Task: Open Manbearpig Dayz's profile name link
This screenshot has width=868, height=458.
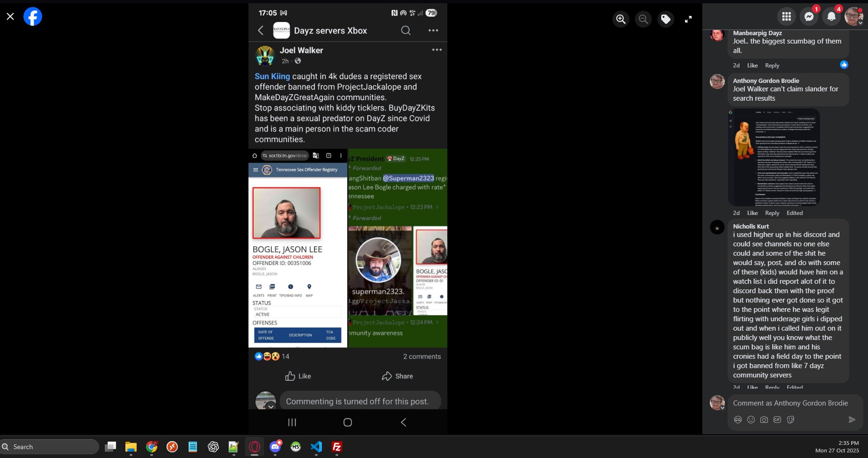Action: [758, 33]
